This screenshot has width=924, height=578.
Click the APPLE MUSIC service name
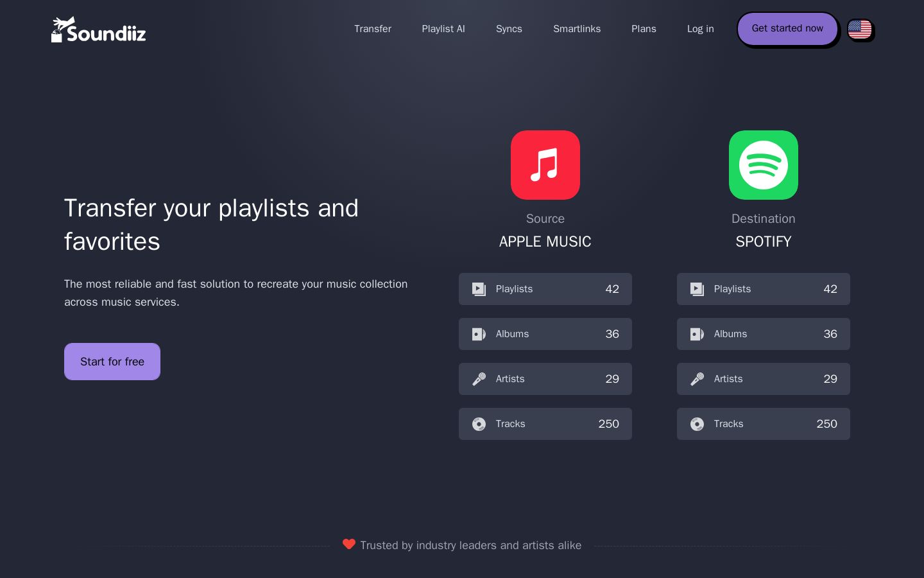(545, 241)
